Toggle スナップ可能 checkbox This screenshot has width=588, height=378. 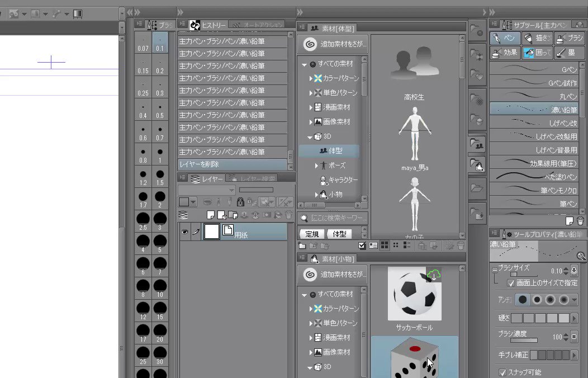click(502, 372)
